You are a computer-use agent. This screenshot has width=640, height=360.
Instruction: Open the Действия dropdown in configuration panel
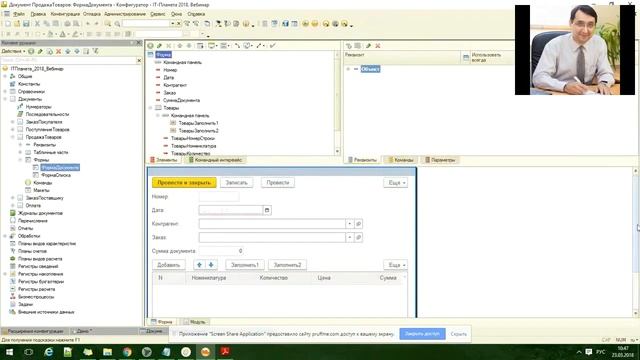tap(13, 51)
